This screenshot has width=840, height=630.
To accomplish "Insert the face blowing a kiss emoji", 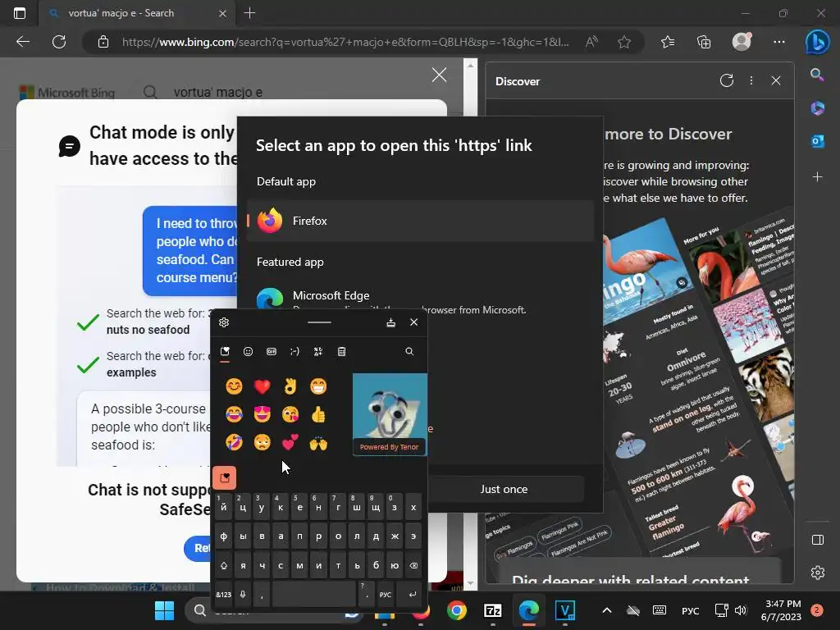I will coord(290,414).
